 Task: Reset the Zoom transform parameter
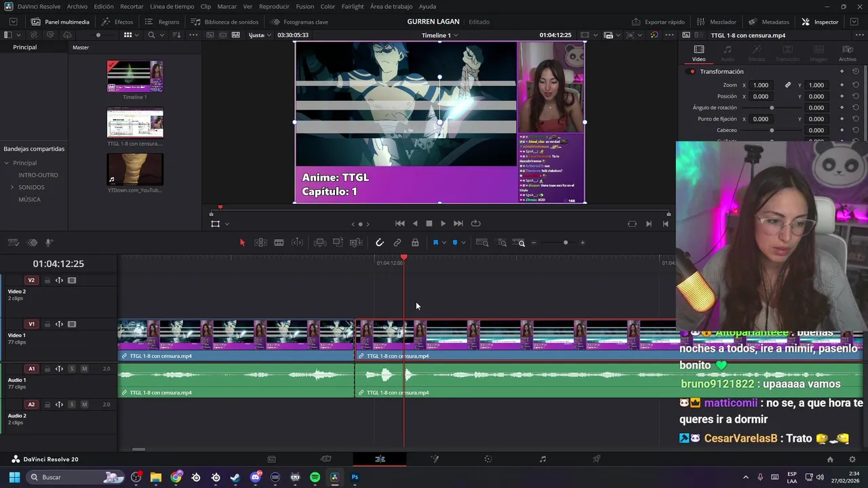tap(856, 85)
